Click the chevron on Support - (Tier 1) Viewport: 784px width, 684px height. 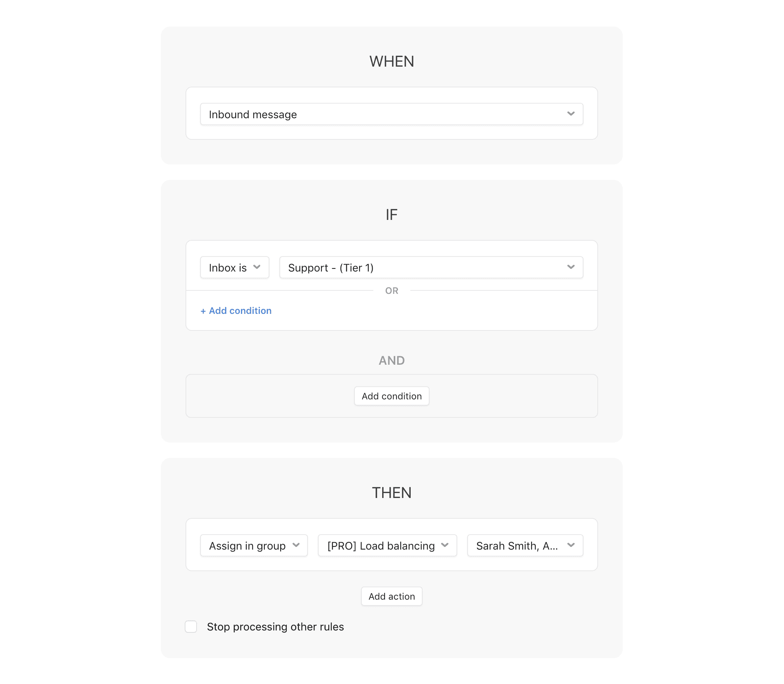coord(571,267)
